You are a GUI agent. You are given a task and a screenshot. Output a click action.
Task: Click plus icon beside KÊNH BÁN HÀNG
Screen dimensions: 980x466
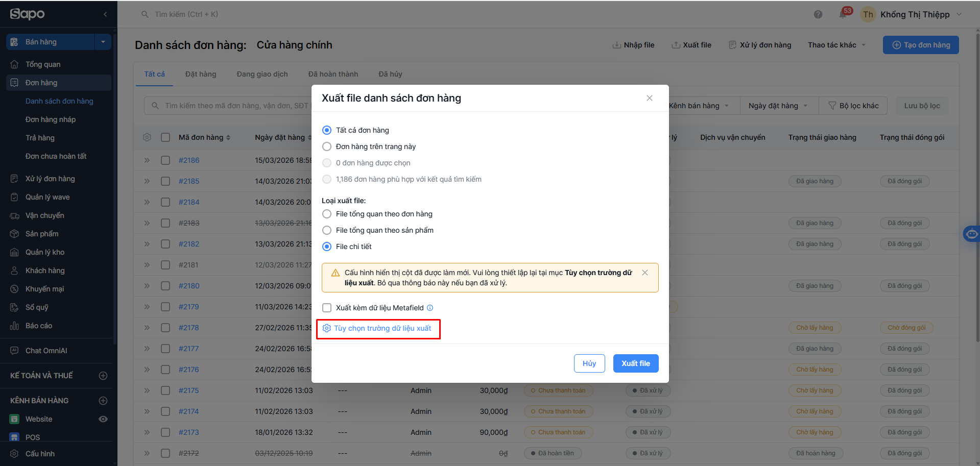[103, 401]
